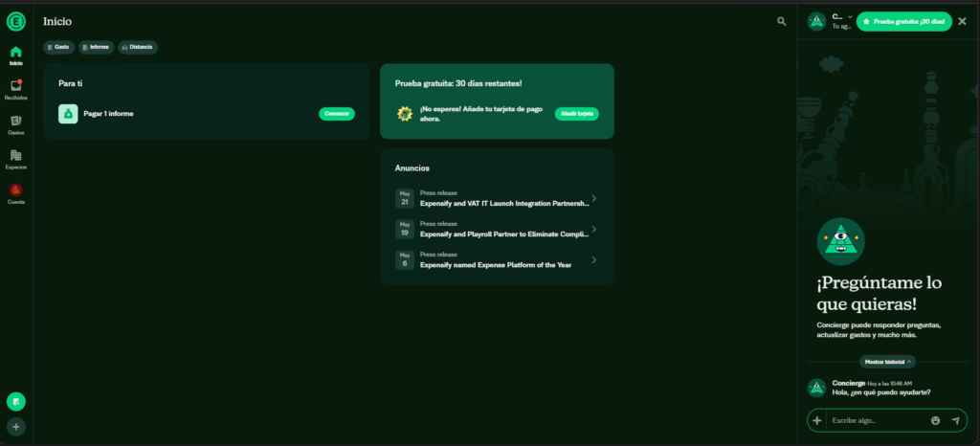Click the Comenzar button for Pagar 1 informe
The image size is (980, 446).
click(x=337, y=114)
